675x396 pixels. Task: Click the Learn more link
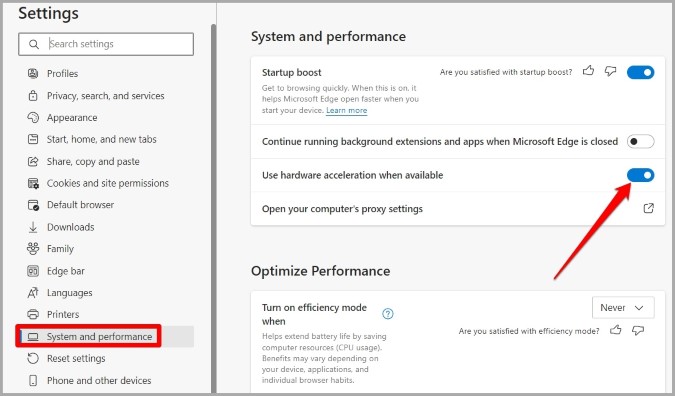tap(346, 110)
